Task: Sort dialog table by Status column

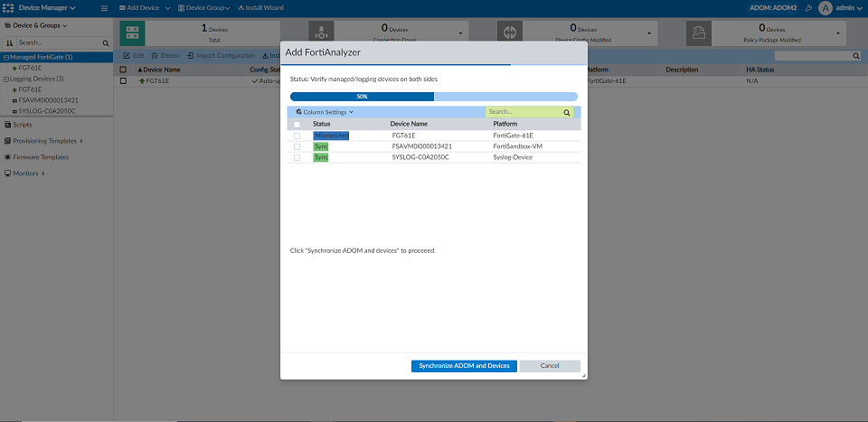Action: (x=321, y=124)
